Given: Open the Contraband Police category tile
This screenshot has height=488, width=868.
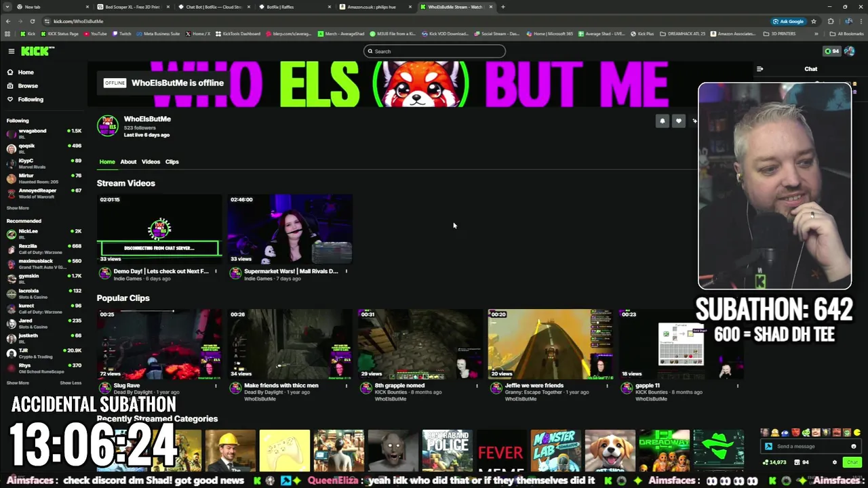Looking at the screenshot, I should (447, 451).
